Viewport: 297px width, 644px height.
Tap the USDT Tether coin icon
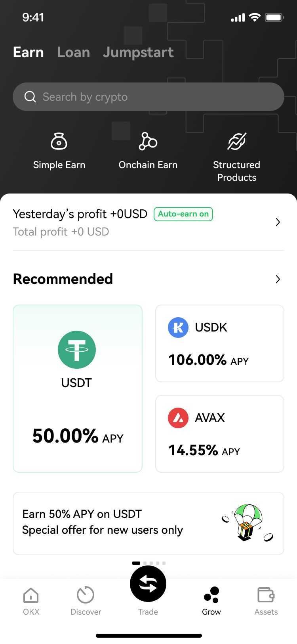pyautogui.click(x=77, y=350)
